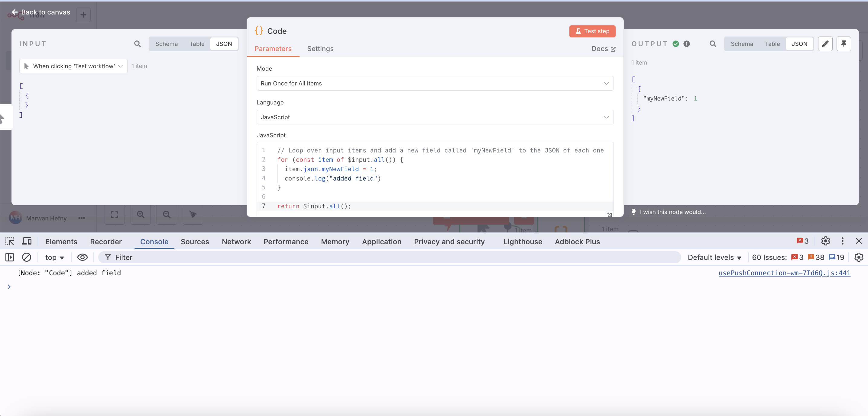868x416 pixels.
Task: Click the console Filter input field
Action: click(387, 257)
